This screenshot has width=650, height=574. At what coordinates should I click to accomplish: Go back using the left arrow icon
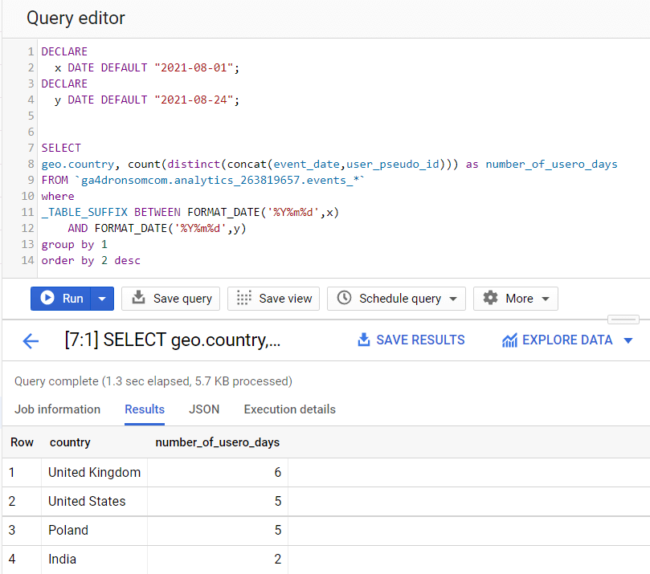(x=31, y=341)
